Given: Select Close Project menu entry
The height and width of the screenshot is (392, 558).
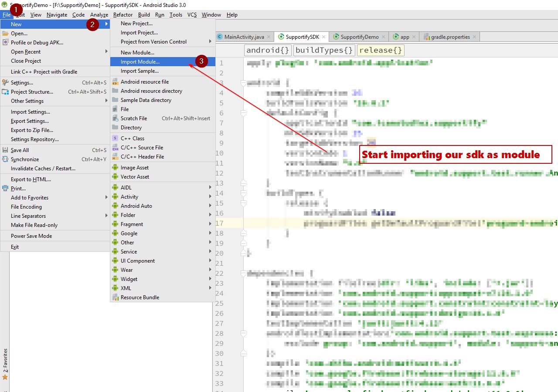Looking at the screenshot, I should (x=55, y=61).
